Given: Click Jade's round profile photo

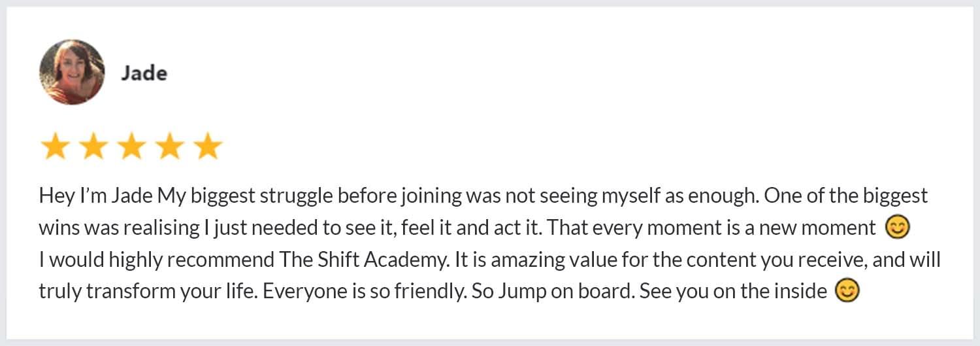Looking at the screenshot, I should pyautogui.click(x=72, y=72).
